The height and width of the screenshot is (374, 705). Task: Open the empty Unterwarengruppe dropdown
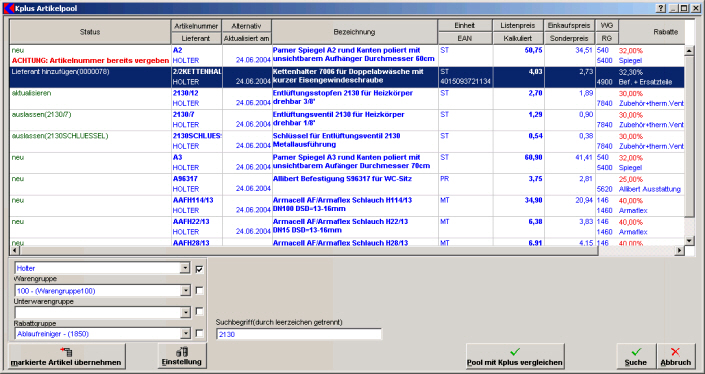pyautogui.click(x=185, y=312)
